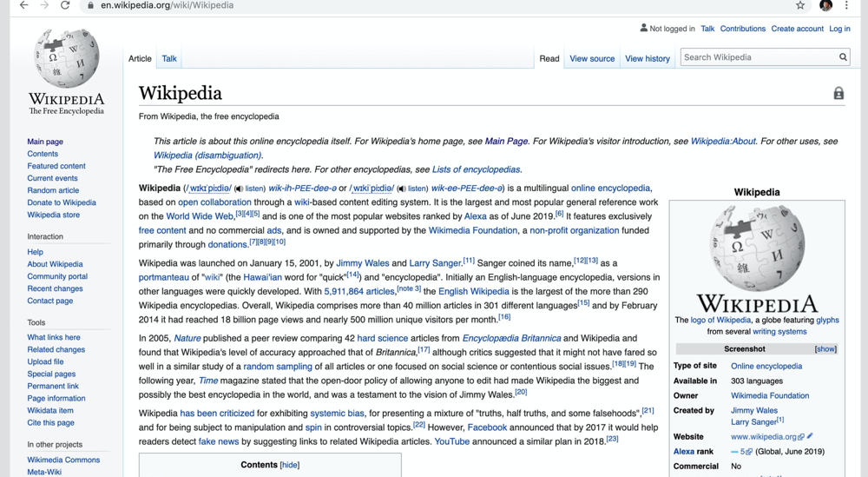Bookmark this page with the star icon
Viewport: 868px width, 477px height.
tap(800, 5)
